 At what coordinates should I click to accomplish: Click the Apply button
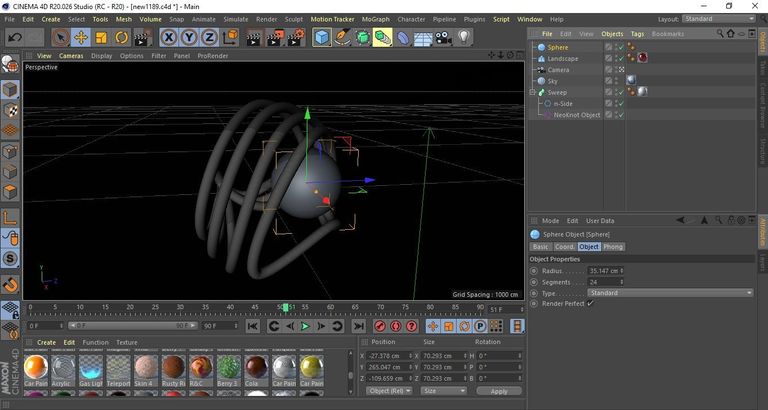(x=499, y=391)
